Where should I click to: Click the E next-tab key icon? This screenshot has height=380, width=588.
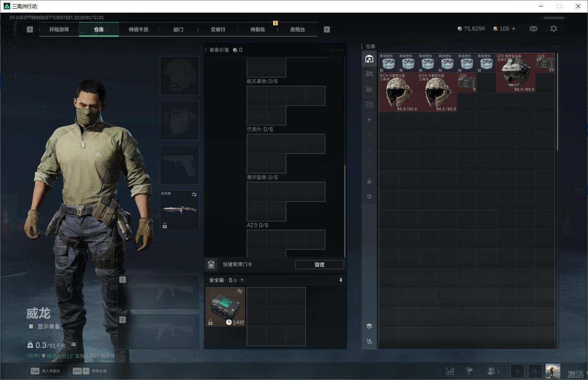tap(327, 29)
